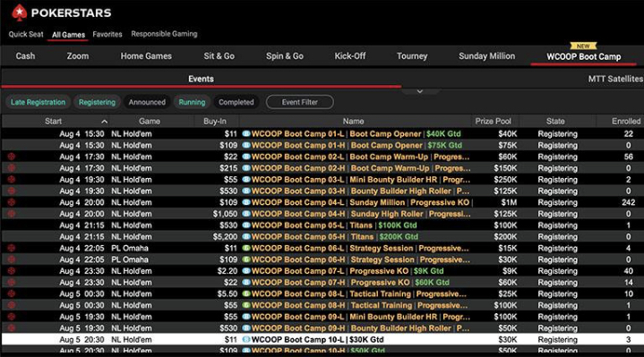Click knockout icon in Boot Camp 03-L row

coord(12,179)
